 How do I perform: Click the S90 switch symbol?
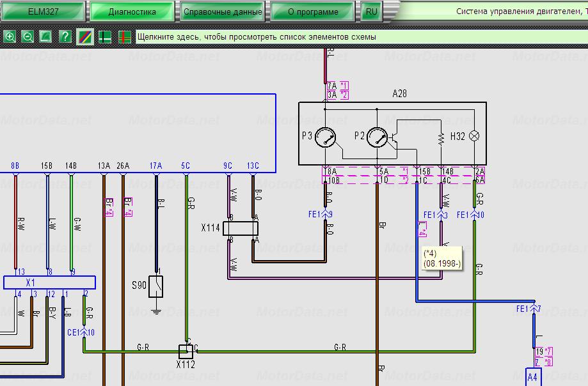click(x=156, y=286)
